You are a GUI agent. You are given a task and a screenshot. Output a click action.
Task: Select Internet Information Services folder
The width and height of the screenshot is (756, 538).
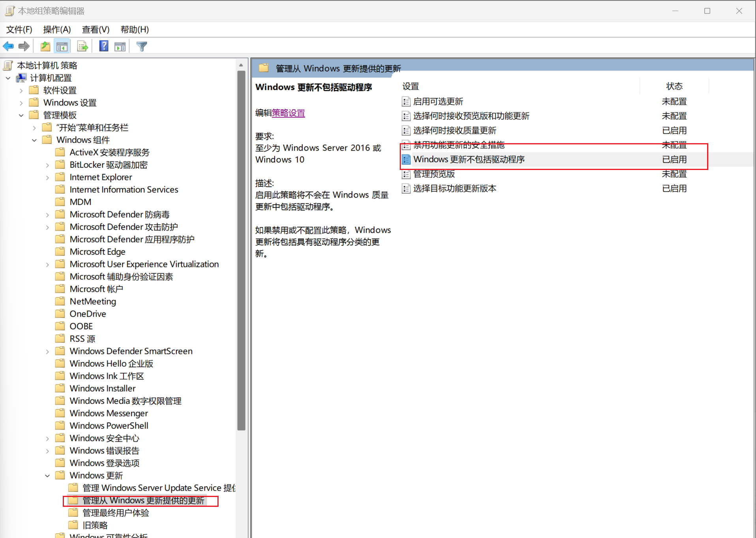click(124, 190)
